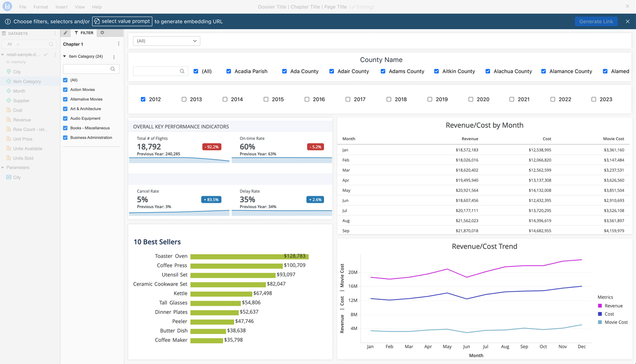Click the Datasets panel three-dot menu
Image resolution: width=636 pixels, height=364 pixels.
(55, 33)
